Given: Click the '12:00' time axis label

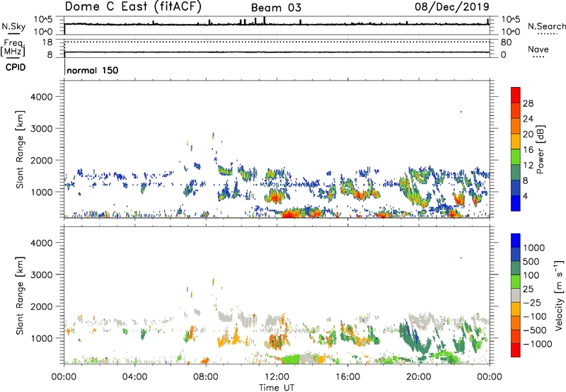Looking at the screenshot, I should [x=277, y=377].
